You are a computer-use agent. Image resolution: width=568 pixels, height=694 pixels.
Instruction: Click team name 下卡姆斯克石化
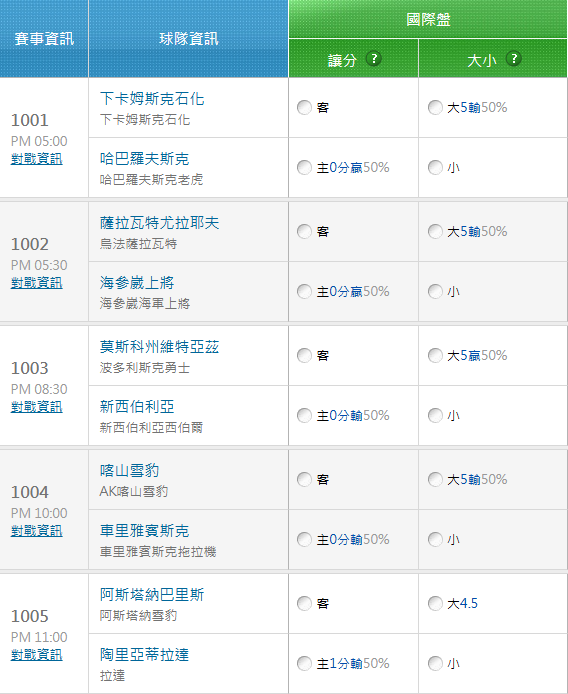tap(152, 98)
